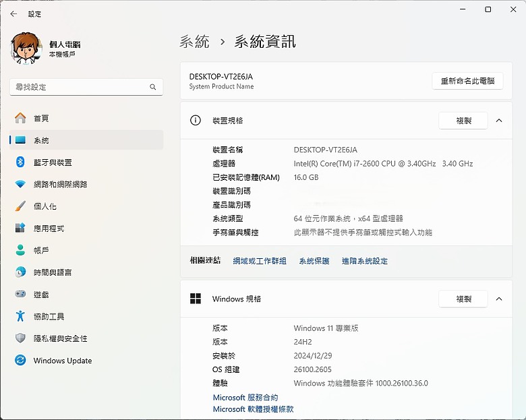
Task: Open 網路和網際網路 Wi-Fi icon
Action: [x=20, y=184]
